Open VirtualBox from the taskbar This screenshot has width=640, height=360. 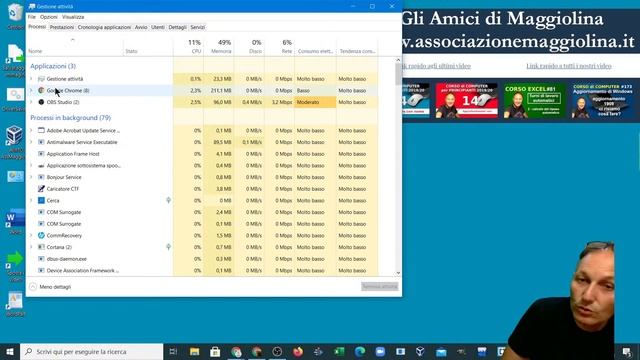point(420,351)
